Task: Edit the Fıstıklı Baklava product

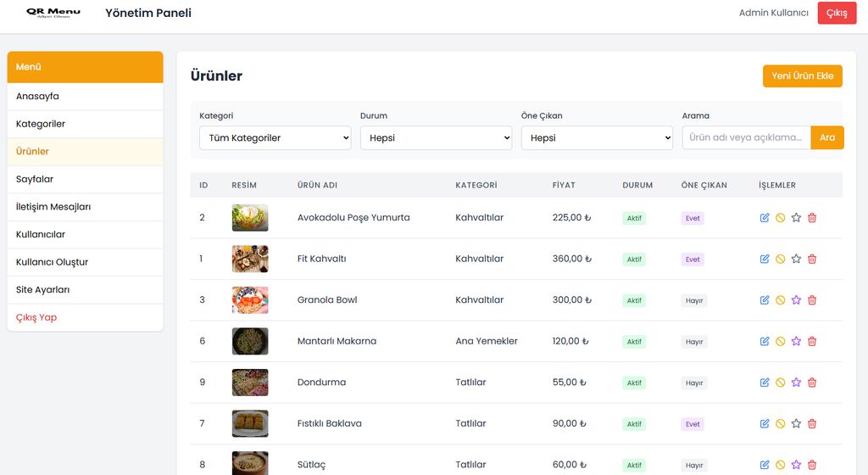Action: click(x=765, y=423)
